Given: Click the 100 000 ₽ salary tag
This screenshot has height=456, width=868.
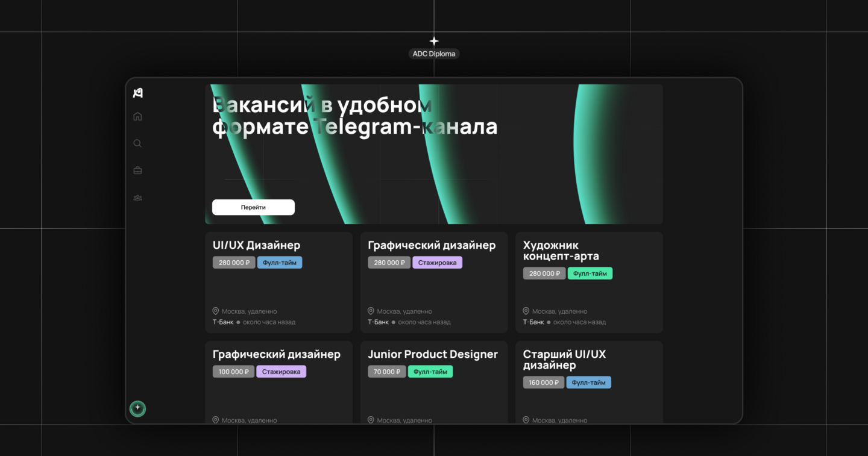Looking at the screenshot, I should coord(233,372).
